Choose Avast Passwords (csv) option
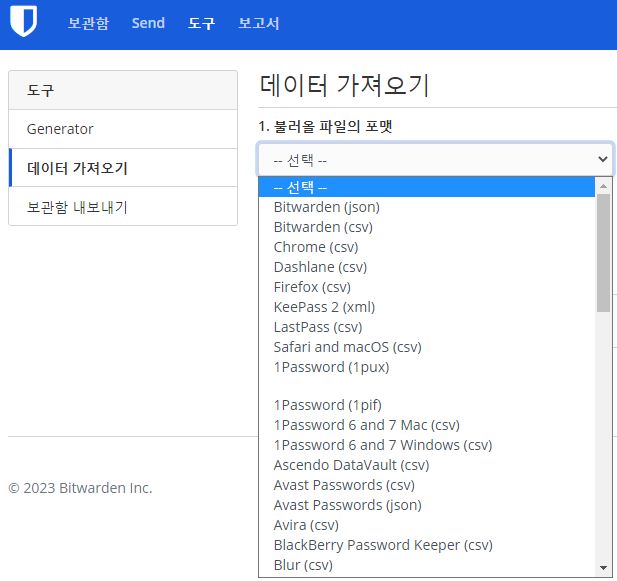 pyautogui.click(x=427, y=485)
